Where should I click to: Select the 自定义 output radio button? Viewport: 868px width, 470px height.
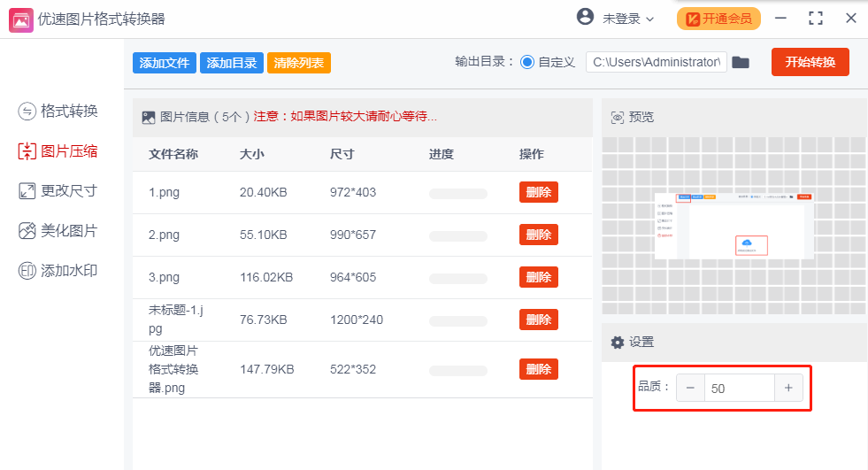pyautogui.click(x=527, y=62)
